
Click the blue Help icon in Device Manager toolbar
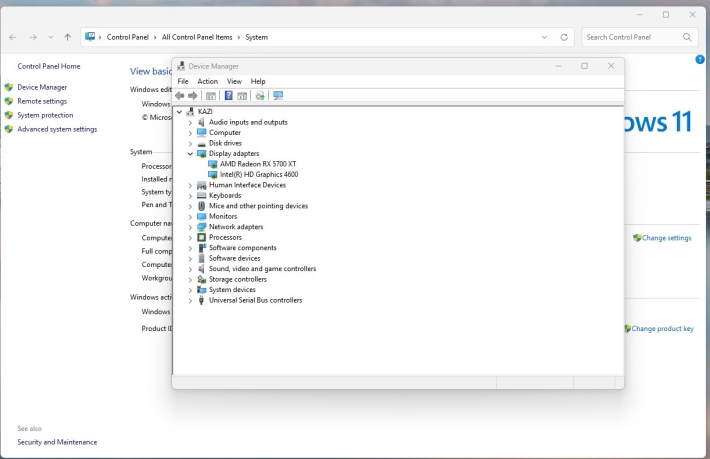pos(229,96)
